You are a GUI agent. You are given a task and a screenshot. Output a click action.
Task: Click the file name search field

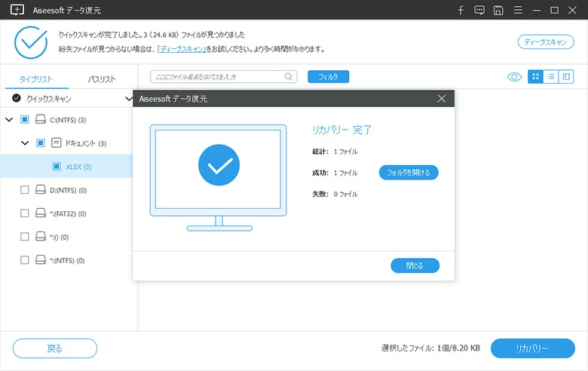(x=217, y=76)
